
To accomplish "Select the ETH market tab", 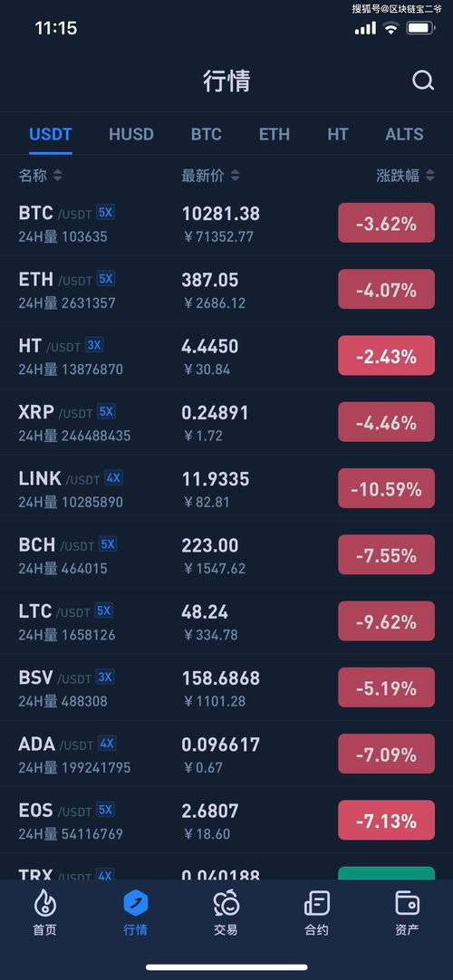I will click(x=275, y=134).
